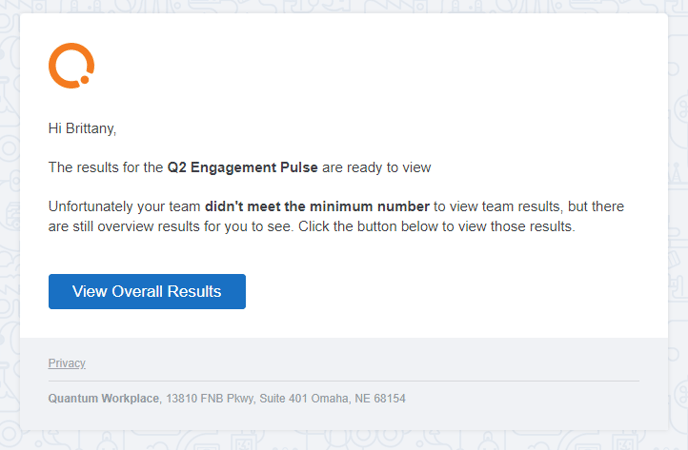688x450 pixels.
Task: Click the "The results for the" text
Action: point(106,168)
